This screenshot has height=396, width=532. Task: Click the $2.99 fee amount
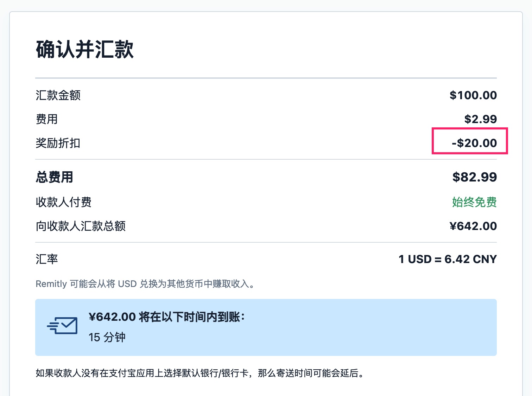[x=481, y=119]
